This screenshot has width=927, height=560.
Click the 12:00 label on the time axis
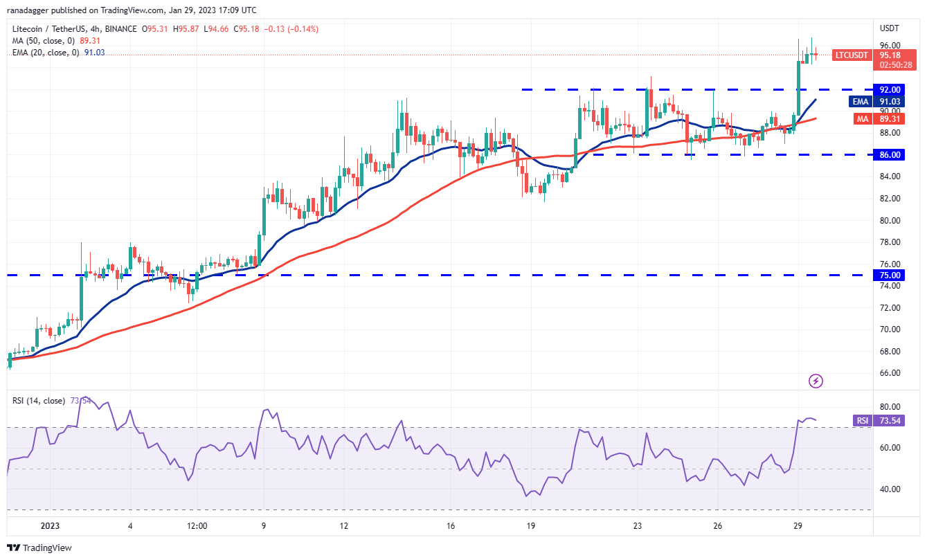197,526
